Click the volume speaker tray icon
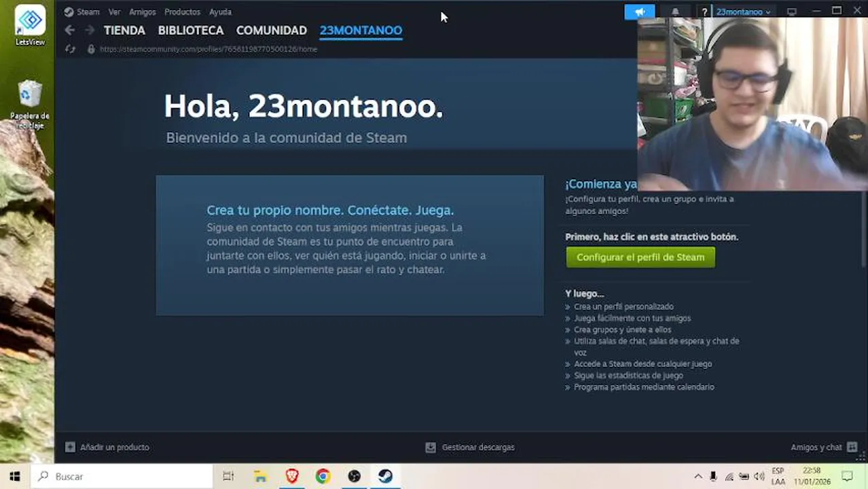Viewport: 868px width, 489px height. [x=759, y=477]
